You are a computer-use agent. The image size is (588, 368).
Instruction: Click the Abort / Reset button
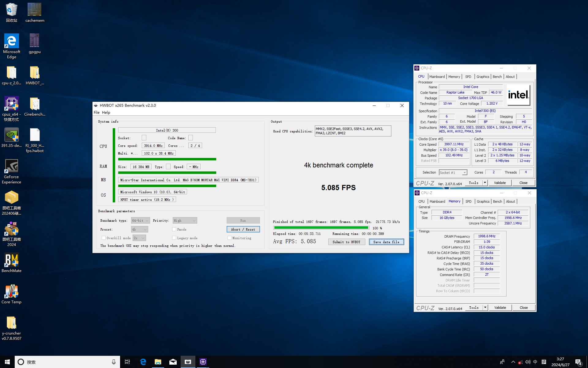(243, 229)
